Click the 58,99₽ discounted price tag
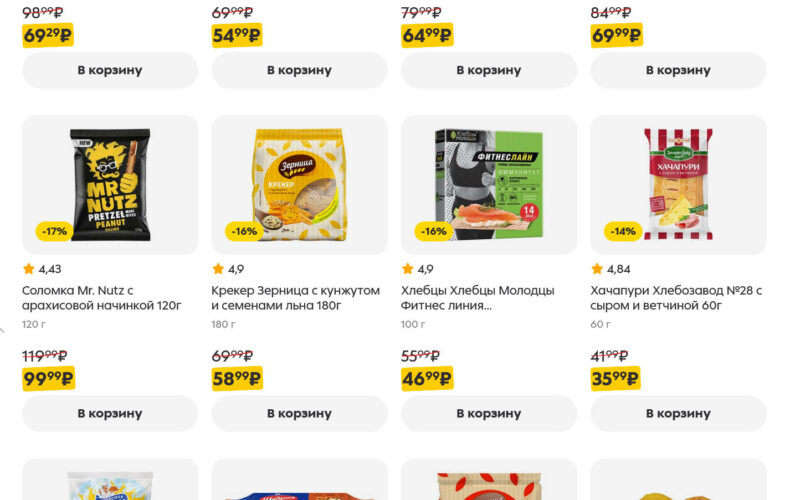The image size is (800, 500). (x=237, y=379)
